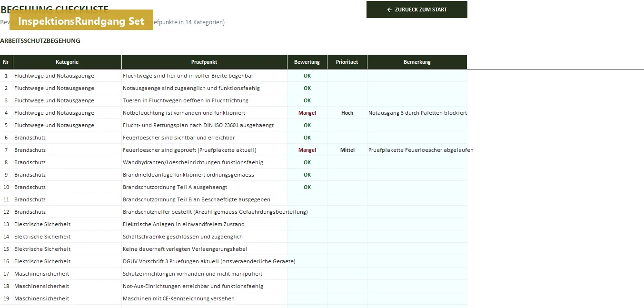The image size is (644, 308).
Task: Select 'Not-Aus-Einrichtungen erreichbar und funktionsfaehig'
Action: [x=193, y=286]
